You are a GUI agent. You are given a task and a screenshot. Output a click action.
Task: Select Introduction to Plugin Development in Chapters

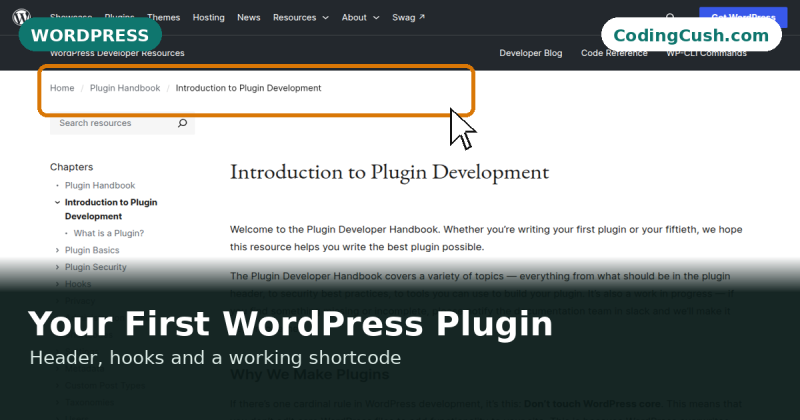pyautogui.click(x=111, y=209)
